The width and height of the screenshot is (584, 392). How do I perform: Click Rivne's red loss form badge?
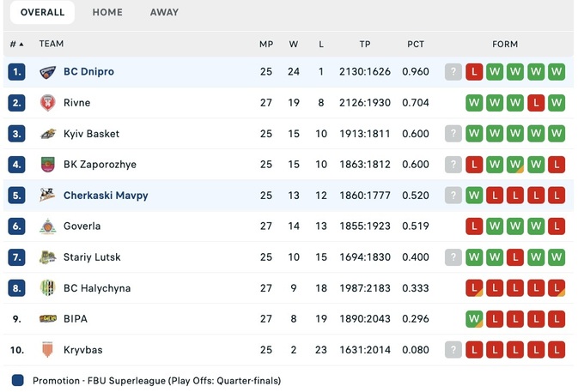536,103
